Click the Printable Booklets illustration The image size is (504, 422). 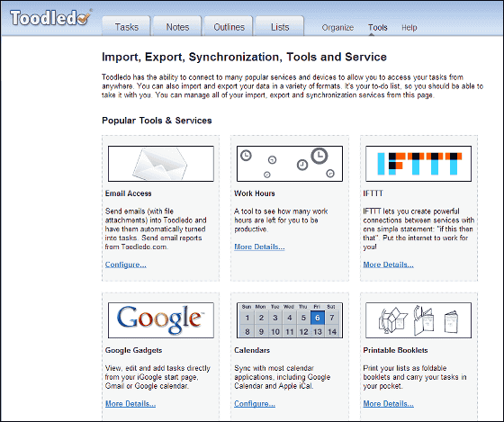(418, 320)
